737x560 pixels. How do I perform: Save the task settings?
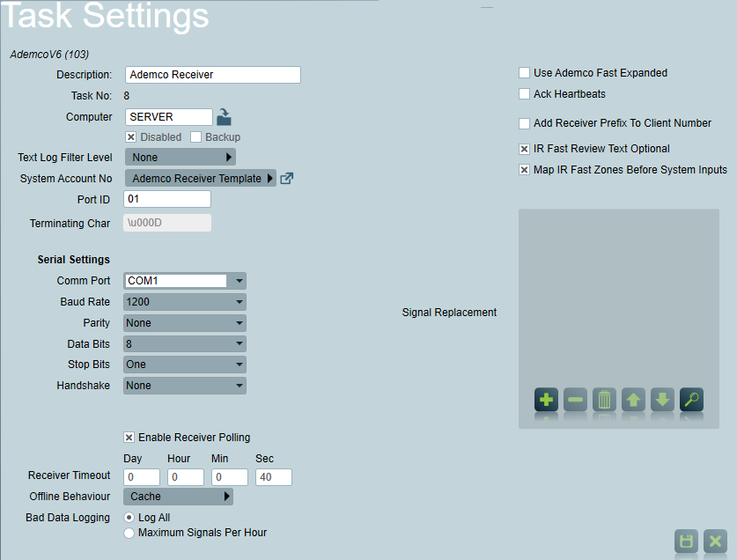tap(686, 542)
